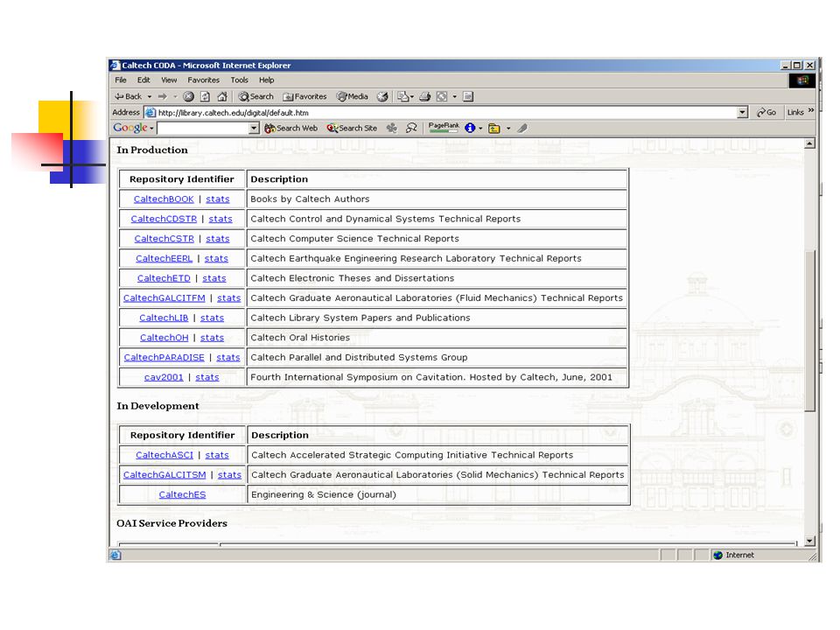Open the cav2001 repository link
Viewport: 840px width, 630px height.
coord(164,377)
